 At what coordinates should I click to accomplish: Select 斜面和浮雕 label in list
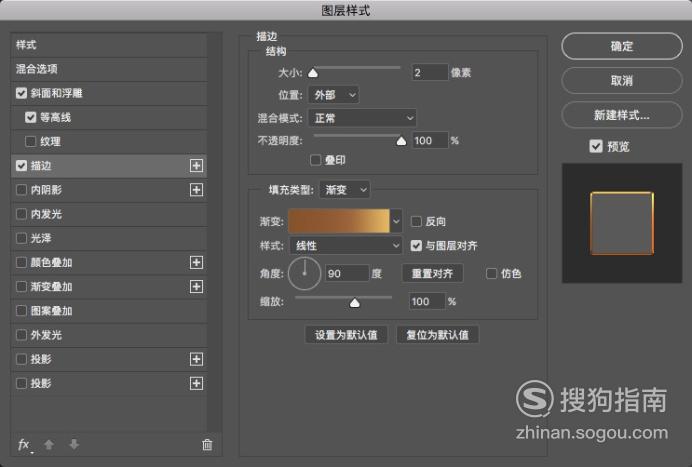[56, 93]
